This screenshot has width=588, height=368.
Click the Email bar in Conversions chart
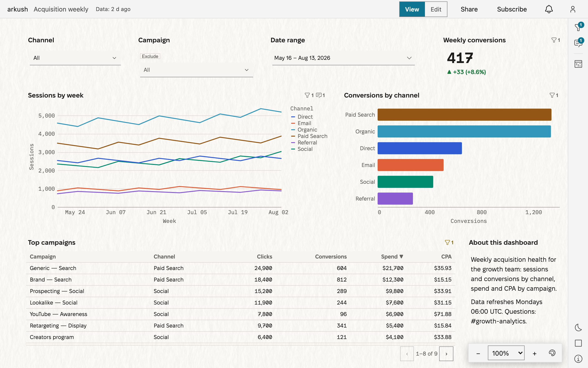pos(410,165)
